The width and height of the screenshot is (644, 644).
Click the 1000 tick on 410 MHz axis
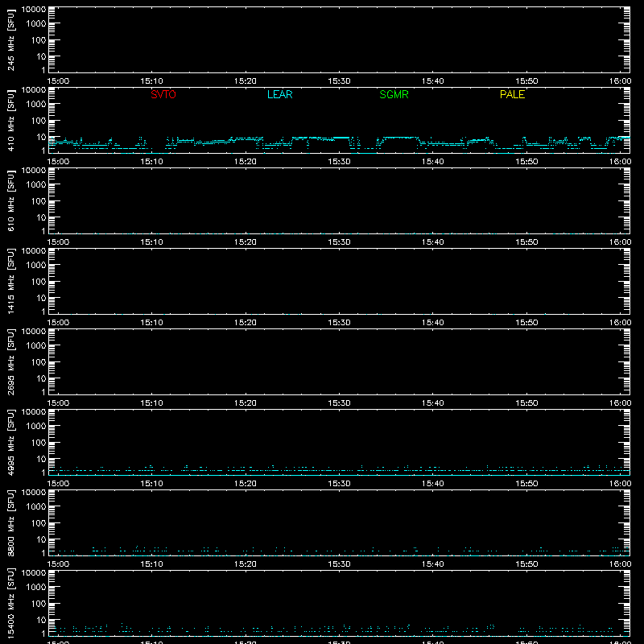click(x=36, y=104)
